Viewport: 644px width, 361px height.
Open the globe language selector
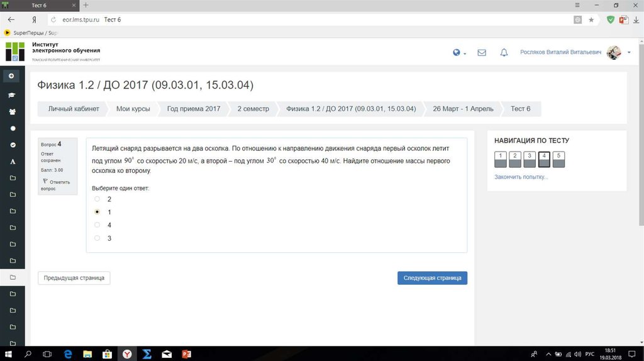pos(459,53)
